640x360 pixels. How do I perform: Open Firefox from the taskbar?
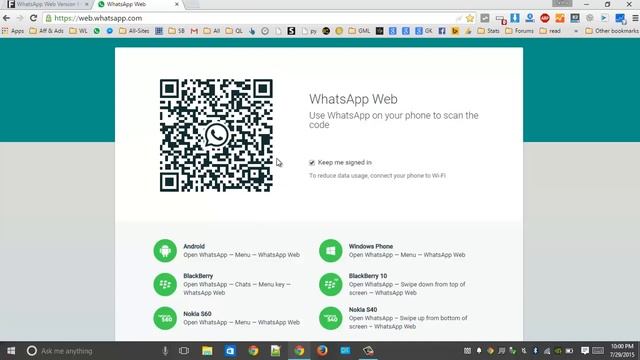pyautogui.click(x=322, y=351)
